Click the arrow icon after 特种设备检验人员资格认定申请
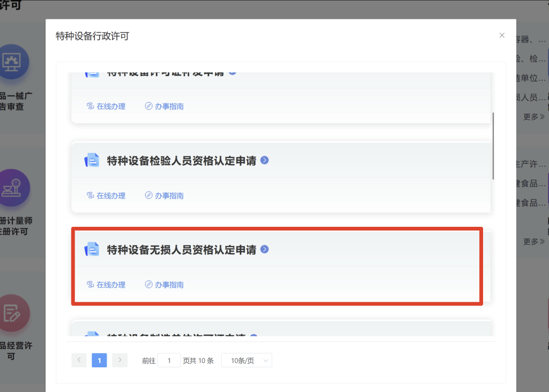The width and height of the screenshot is (549, 392). tap(265, 160)
